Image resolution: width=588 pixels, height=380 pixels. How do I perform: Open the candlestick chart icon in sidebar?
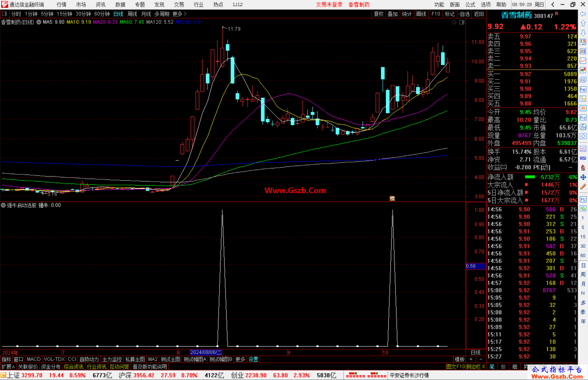click(583, 70)
